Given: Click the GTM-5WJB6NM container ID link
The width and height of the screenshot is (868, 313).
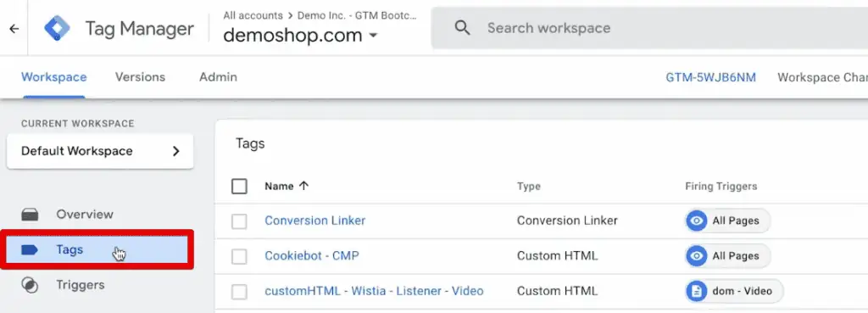Looking at the screenshot, I should [710, 77].
